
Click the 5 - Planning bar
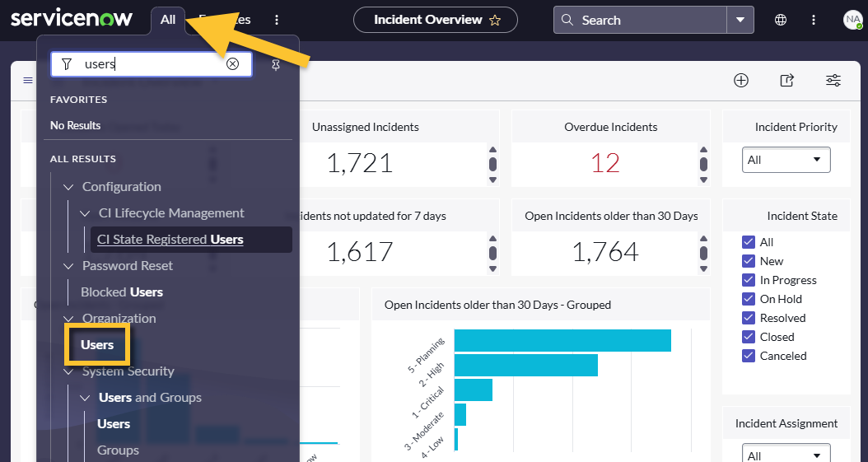pos(562,340)
